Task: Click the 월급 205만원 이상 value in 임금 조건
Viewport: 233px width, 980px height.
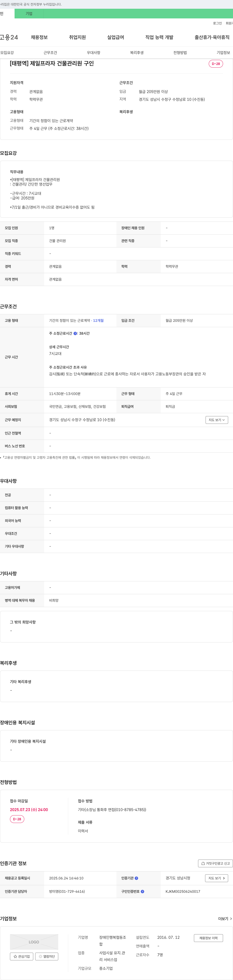Action: pos(179,321)
